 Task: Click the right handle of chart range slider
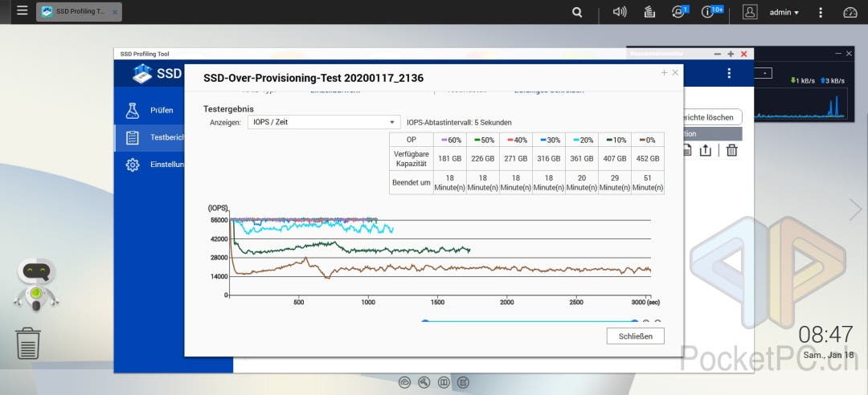[x=634, y=321]
